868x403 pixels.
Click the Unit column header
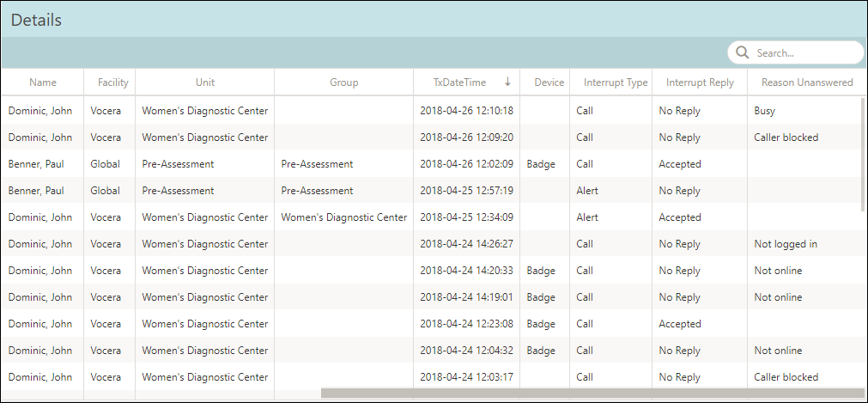(205, 82)
